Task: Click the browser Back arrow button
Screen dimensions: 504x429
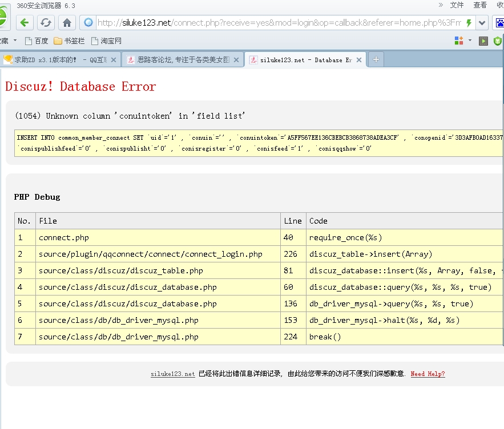Action: coord(25,23)
